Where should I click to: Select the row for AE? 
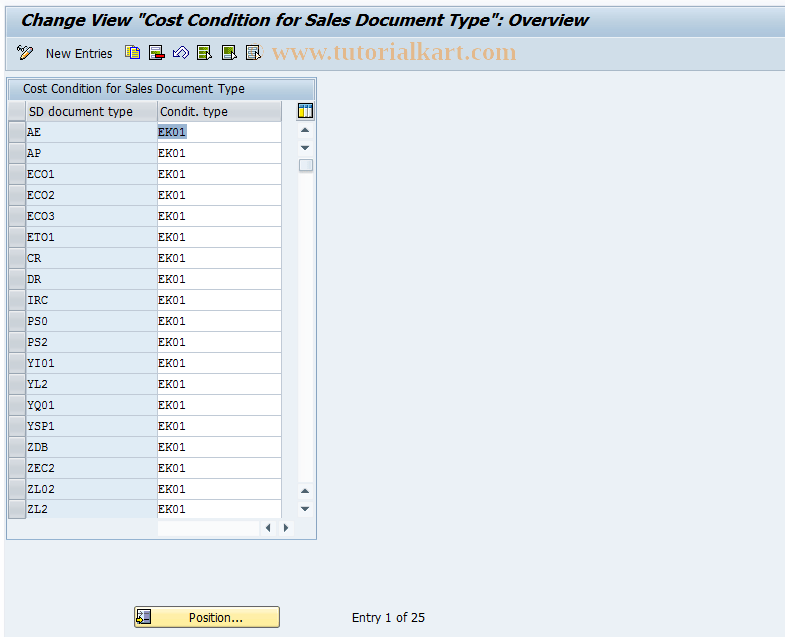coord(17,132)
